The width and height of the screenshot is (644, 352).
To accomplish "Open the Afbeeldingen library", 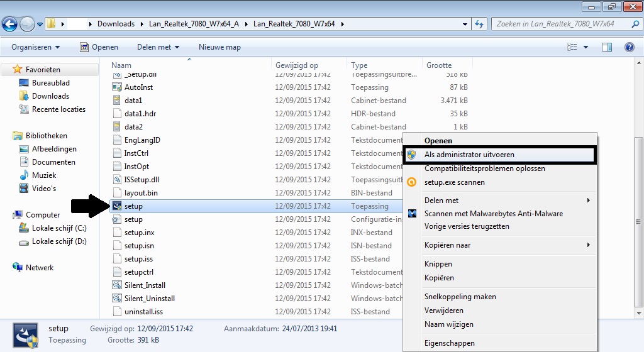I will 54,149.
